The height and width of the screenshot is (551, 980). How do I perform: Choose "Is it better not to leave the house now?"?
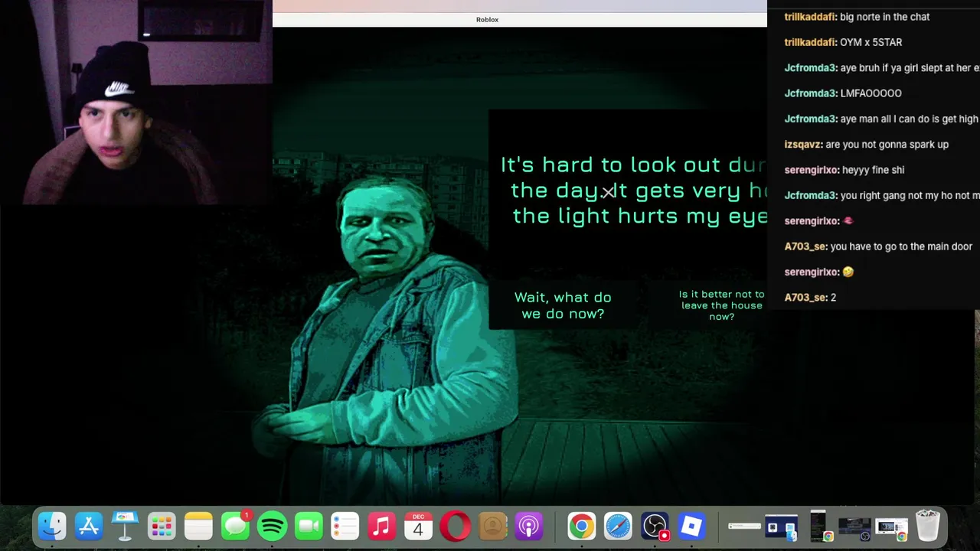point(721,305)
